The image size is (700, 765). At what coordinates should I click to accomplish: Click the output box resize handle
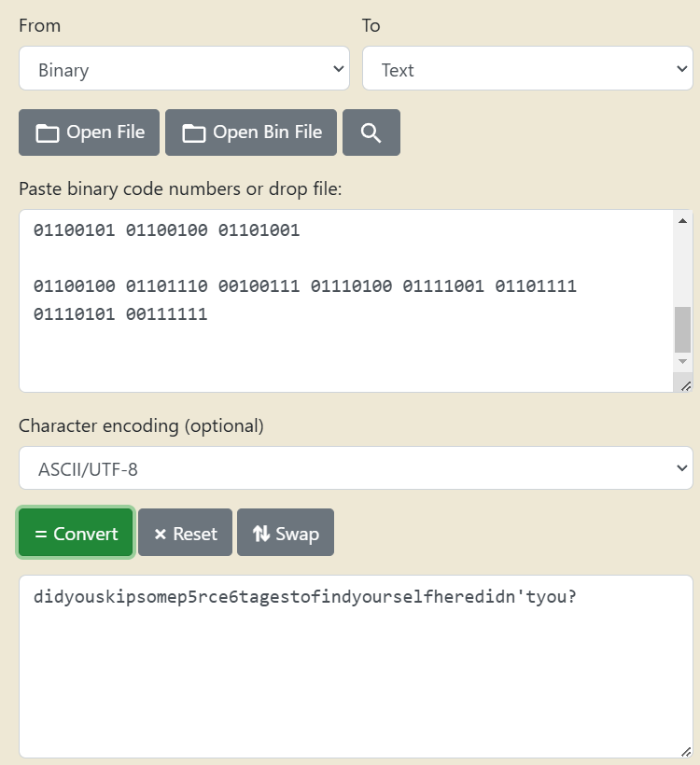pos(686,751)
